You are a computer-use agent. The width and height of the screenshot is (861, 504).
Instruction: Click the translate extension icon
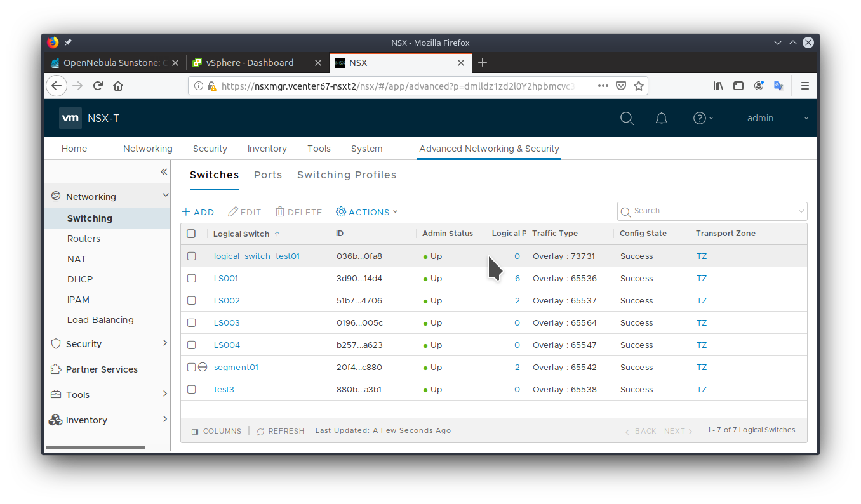click(x=778, y=86)
